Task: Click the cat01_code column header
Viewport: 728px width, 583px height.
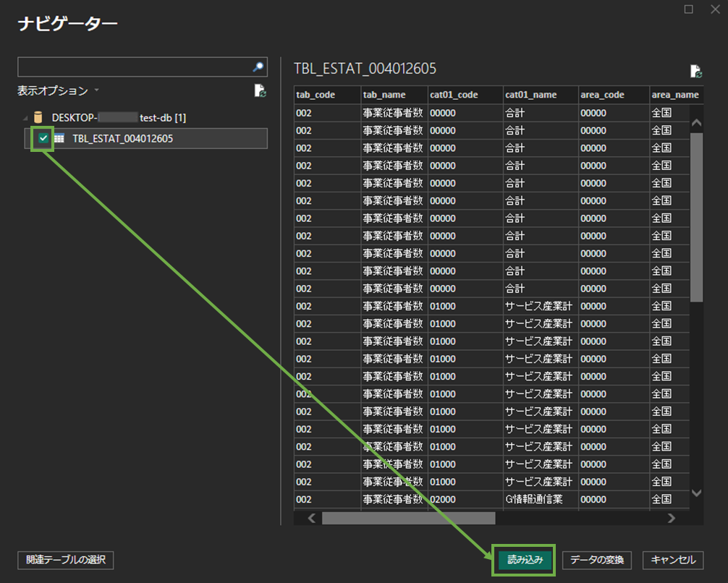Action: [x=465, y=95]
